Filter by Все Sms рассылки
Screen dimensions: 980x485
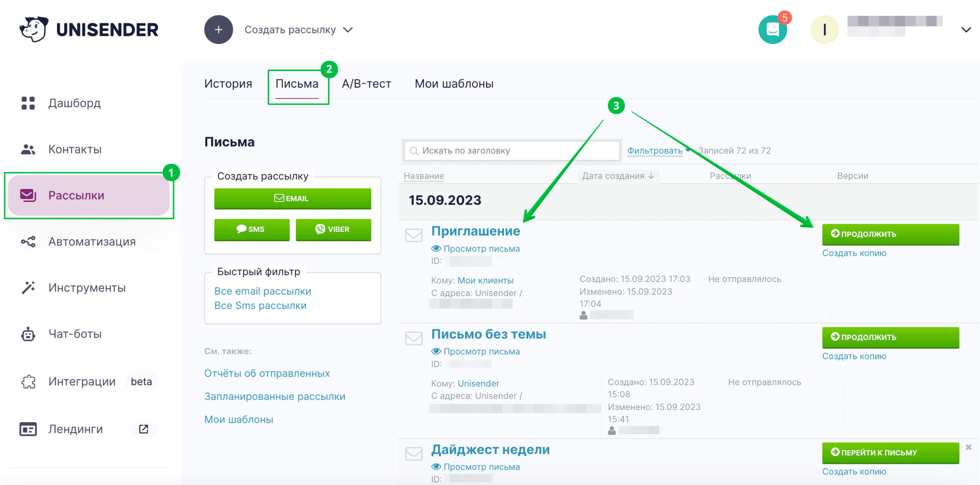[x=260, y=306]
